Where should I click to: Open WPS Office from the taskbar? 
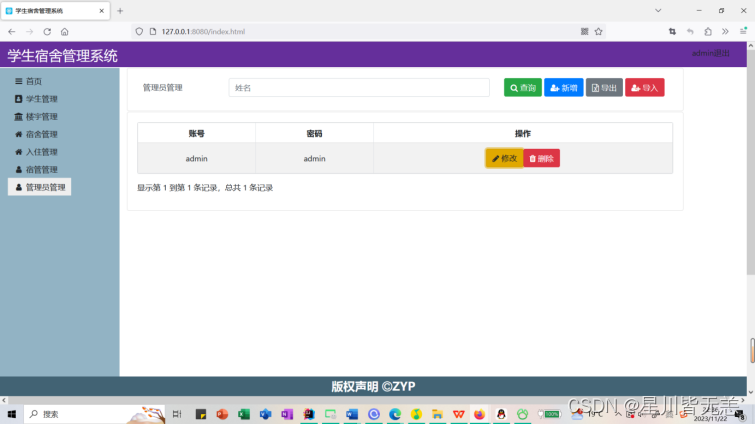pos(458,414)
